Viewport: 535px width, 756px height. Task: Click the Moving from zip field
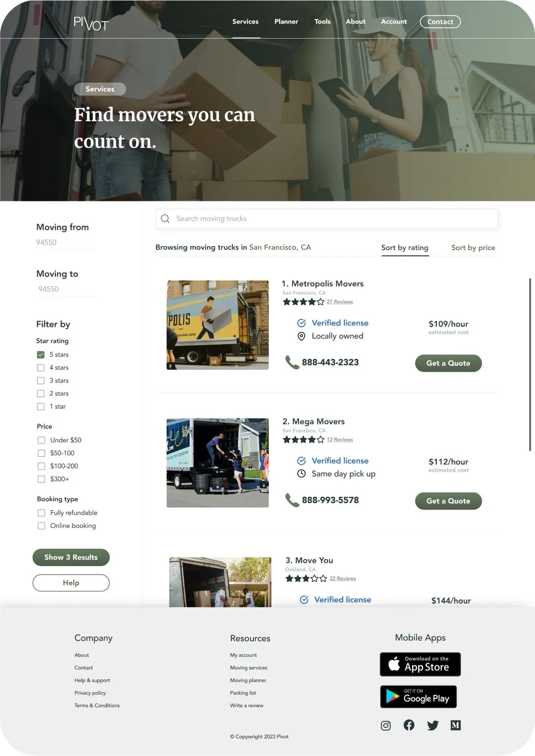point(66,243)
